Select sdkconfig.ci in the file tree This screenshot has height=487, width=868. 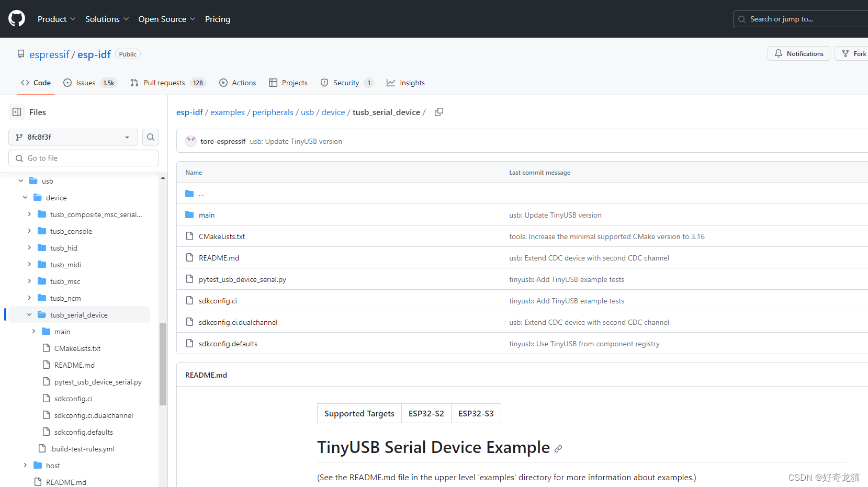click(x=73, y=399)
